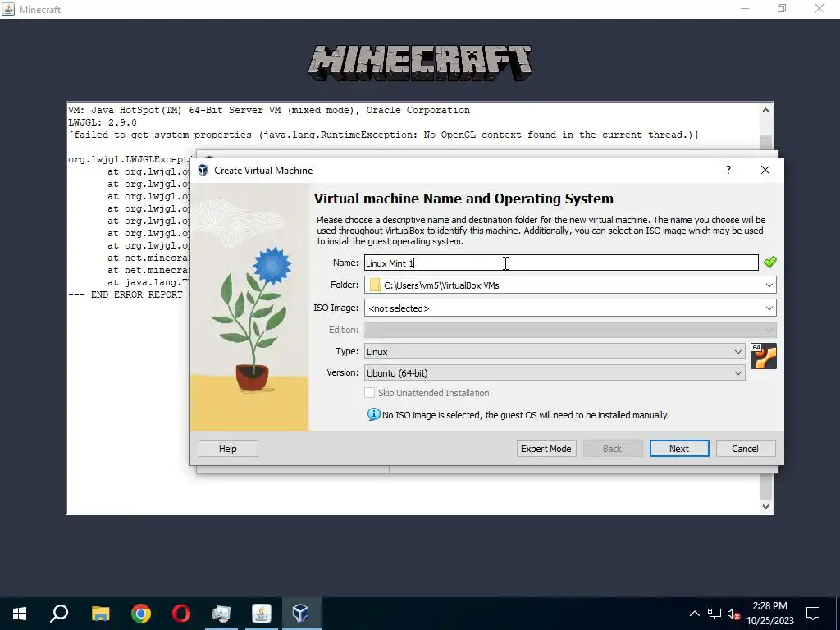Screen dimensions: 840x630
Task: Click the 'No ISO image is selected' notice text
Action: tap(526, 415)
